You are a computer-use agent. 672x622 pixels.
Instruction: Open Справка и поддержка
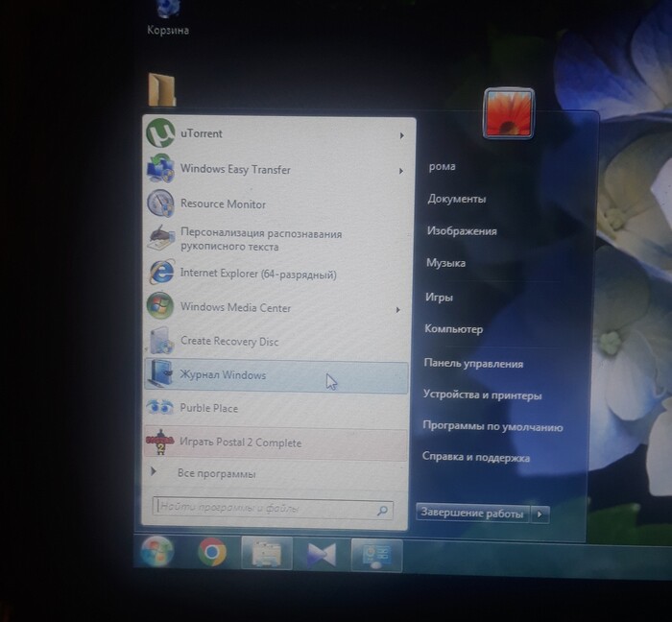476,457
